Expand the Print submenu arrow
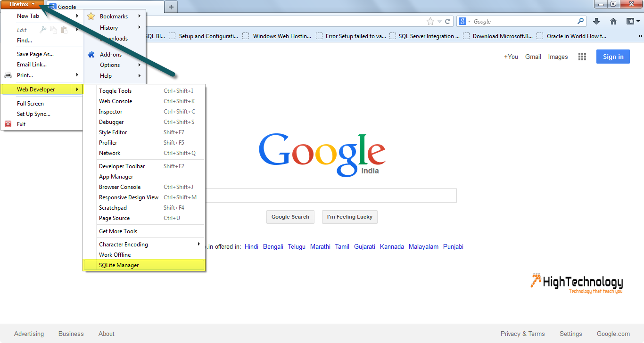Viewport: 644px width, 343px height. tap(77, 75)
